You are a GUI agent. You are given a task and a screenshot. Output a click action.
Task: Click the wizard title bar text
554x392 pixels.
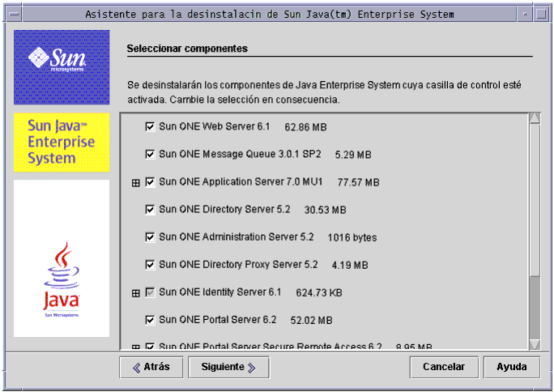pos(270,15)
